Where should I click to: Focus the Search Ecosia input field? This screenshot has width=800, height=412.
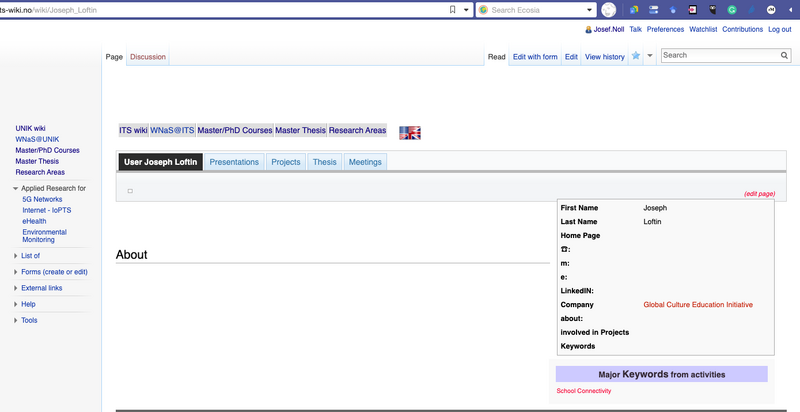click(x=536, y=10)
